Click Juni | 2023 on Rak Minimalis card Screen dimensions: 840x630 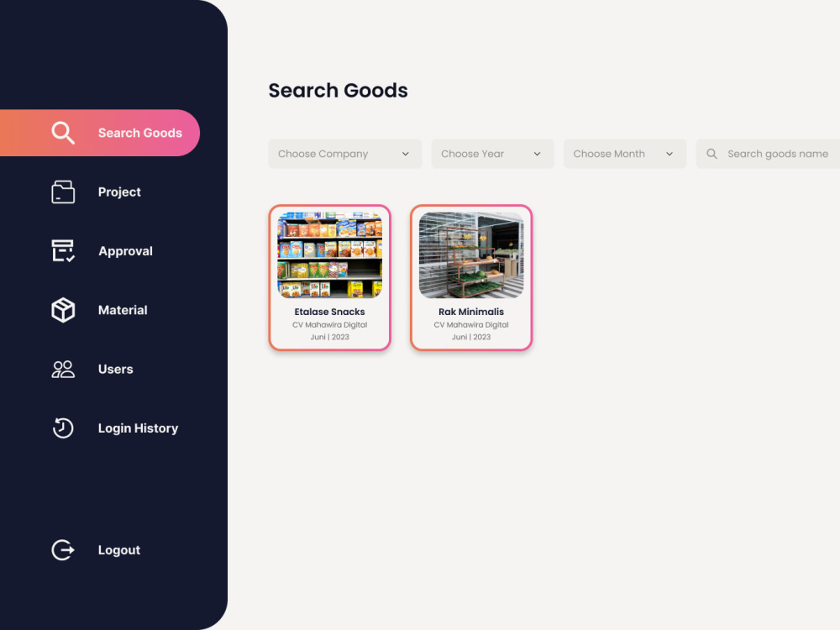point(471,337)
